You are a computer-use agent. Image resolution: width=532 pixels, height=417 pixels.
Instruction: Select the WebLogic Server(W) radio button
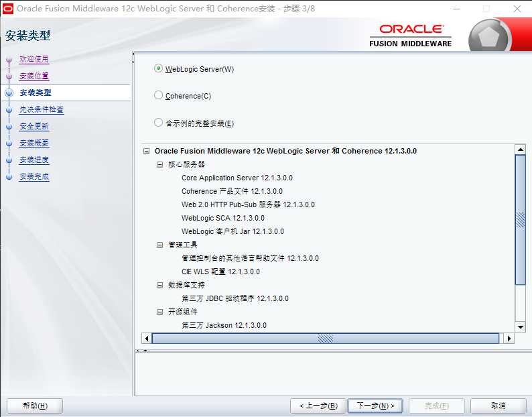158,68
